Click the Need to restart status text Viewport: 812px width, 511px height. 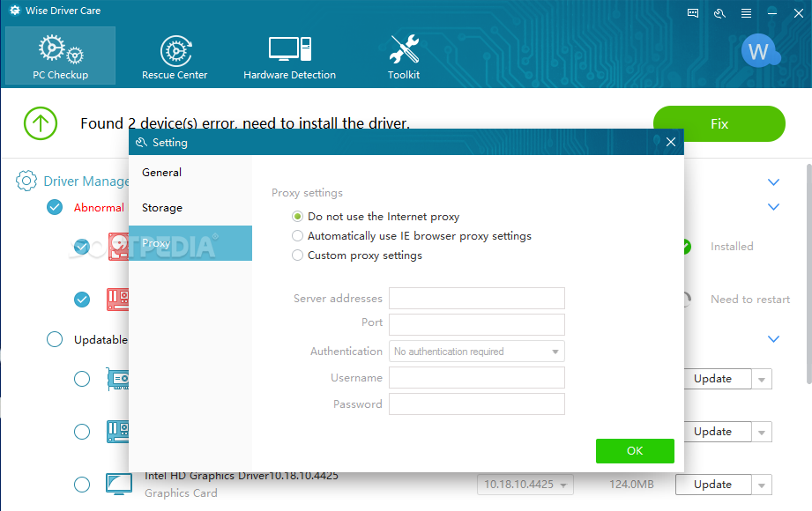[750, 300]
